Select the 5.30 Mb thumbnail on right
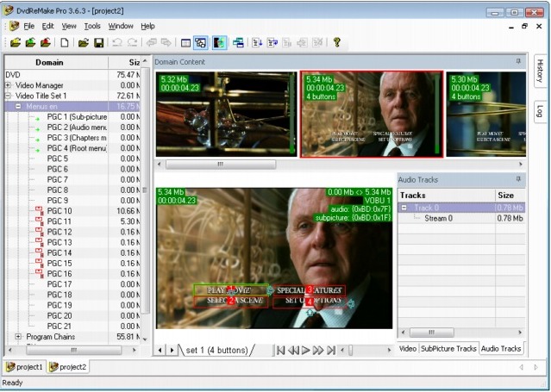 tap(486, 115)
